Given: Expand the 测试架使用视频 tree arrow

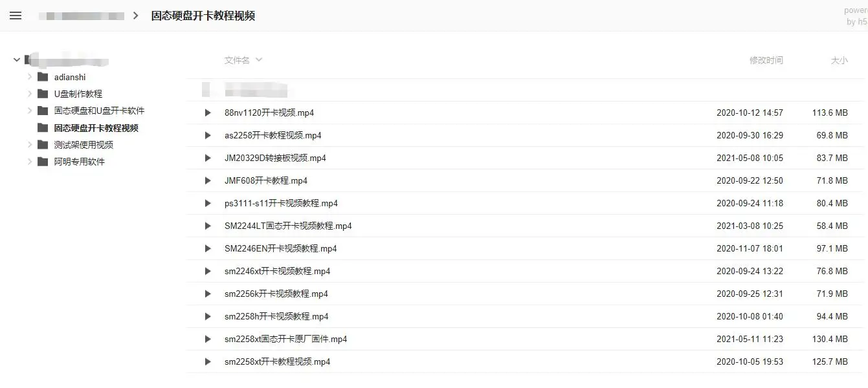Looking at the screenshot, I should point(30,145).
